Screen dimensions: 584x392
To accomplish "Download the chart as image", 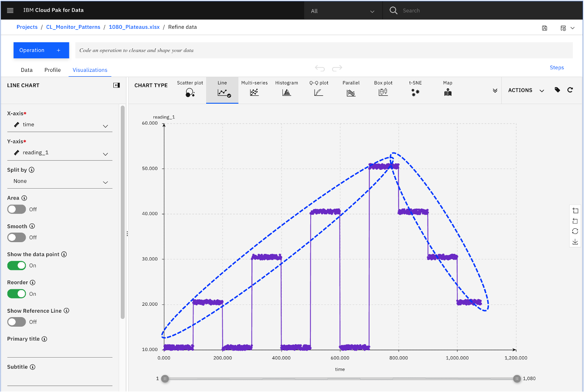I will (575, 242).
